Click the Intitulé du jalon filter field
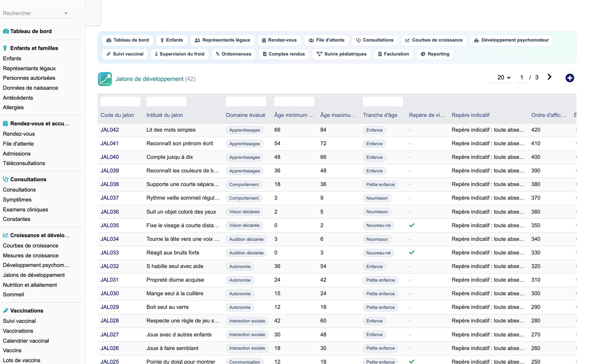This screenshot has height=364, width=589. point(166,102)
